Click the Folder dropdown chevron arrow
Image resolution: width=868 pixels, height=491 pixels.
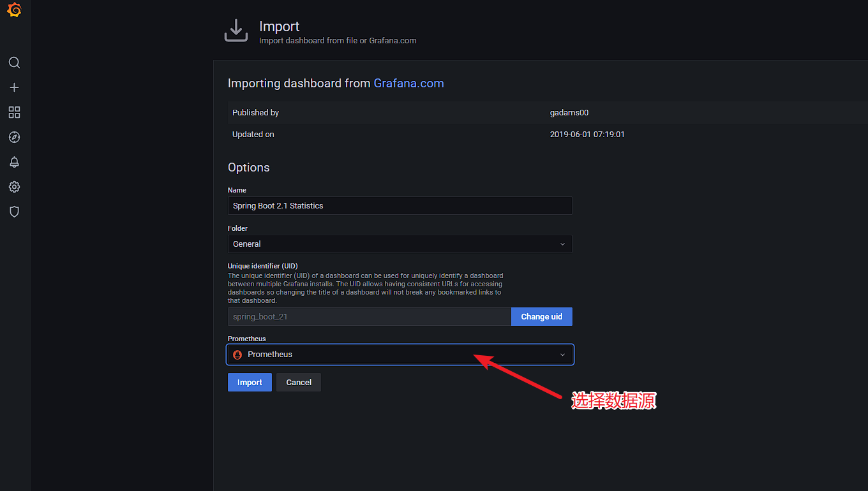click(562, 244)
